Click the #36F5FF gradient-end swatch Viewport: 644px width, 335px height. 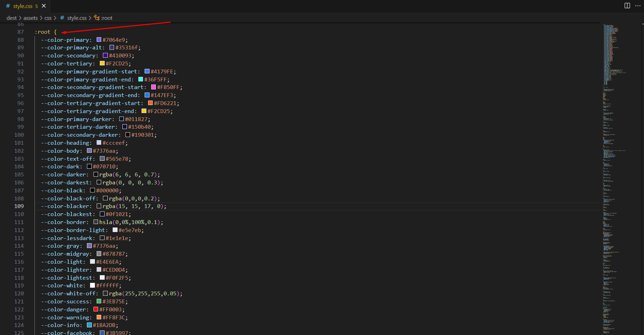[140, 79]
